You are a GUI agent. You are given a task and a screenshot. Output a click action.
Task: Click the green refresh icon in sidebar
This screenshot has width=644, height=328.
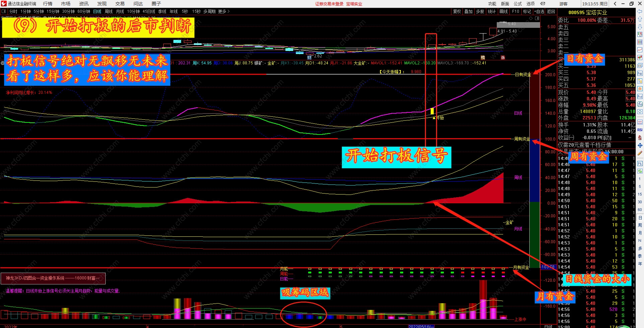[x=640, y=171]
